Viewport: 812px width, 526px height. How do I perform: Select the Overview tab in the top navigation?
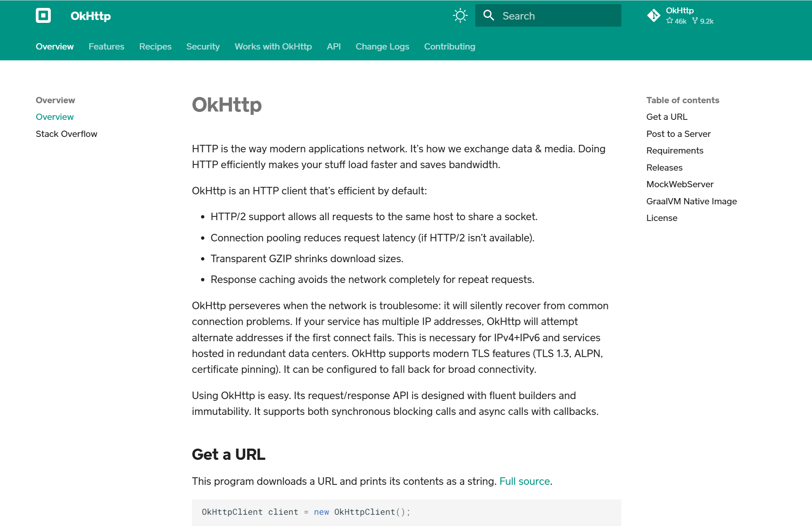coord(55,47)
